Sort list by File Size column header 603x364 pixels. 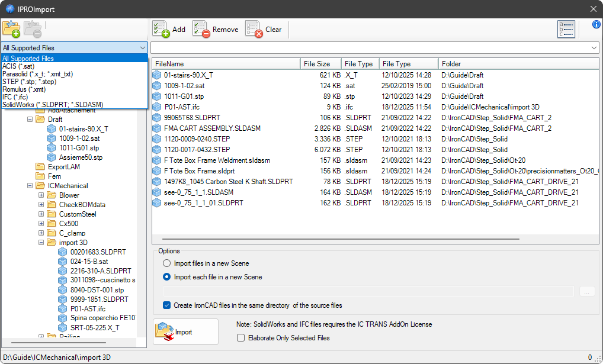pyautogui.click(x=320, y=64)
